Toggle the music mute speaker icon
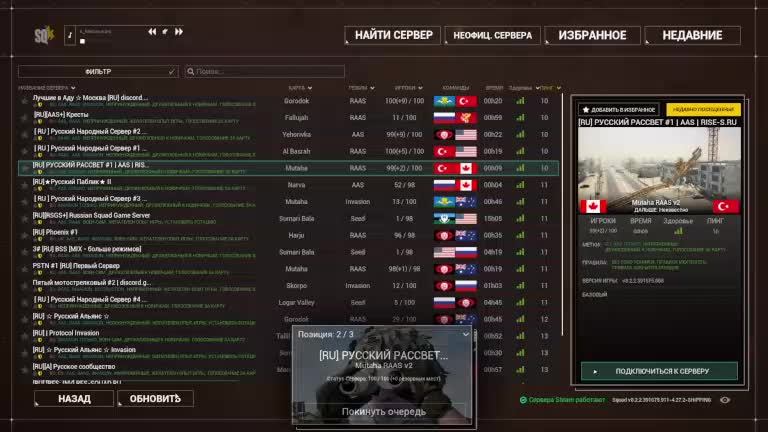This screenshot has width=768, height=432. tap(166, 31)
